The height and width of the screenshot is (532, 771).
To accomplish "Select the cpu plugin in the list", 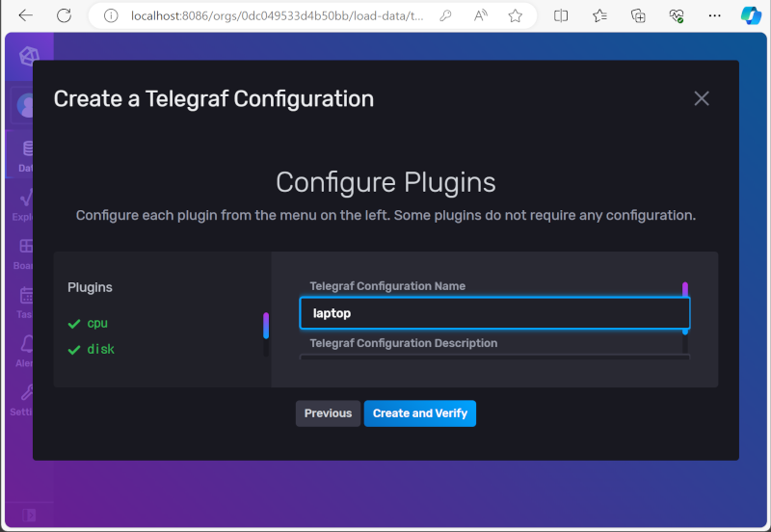I will 88,324.
